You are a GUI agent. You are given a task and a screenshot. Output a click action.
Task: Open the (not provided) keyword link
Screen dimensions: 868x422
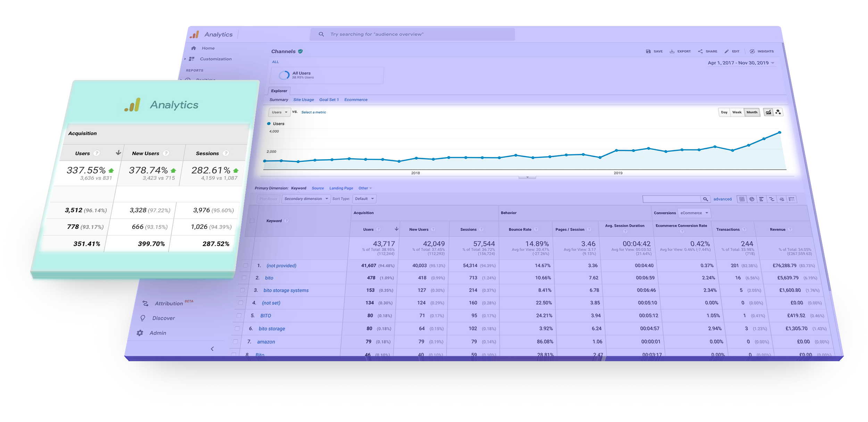click(281, 266)
